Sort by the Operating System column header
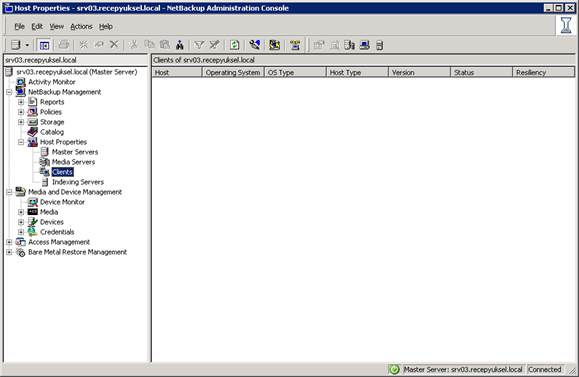 [x=233, y=72]
